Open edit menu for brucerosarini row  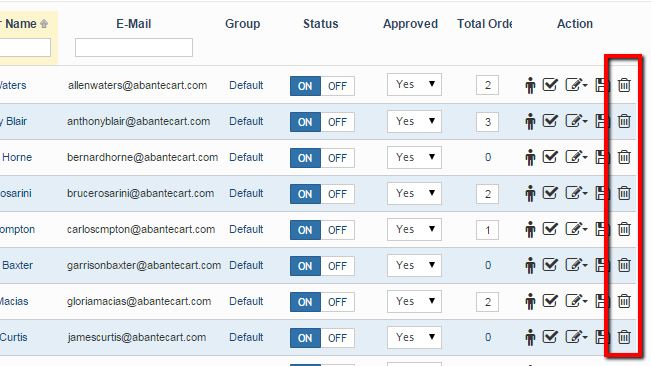[x=576, y=193]
